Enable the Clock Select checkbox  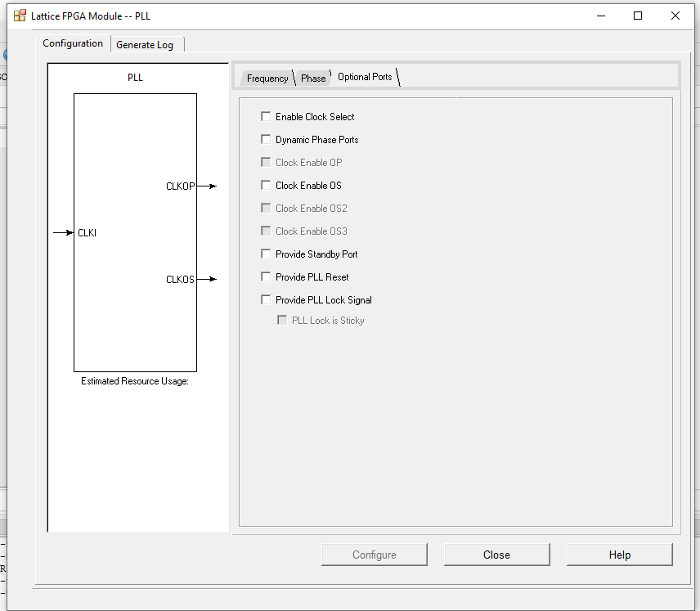click(266, 117)
